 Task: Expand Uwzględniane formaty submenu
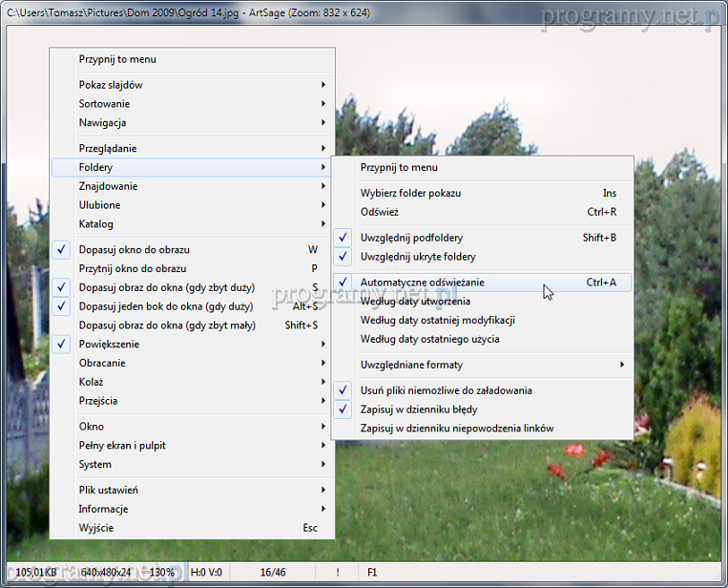411,365
